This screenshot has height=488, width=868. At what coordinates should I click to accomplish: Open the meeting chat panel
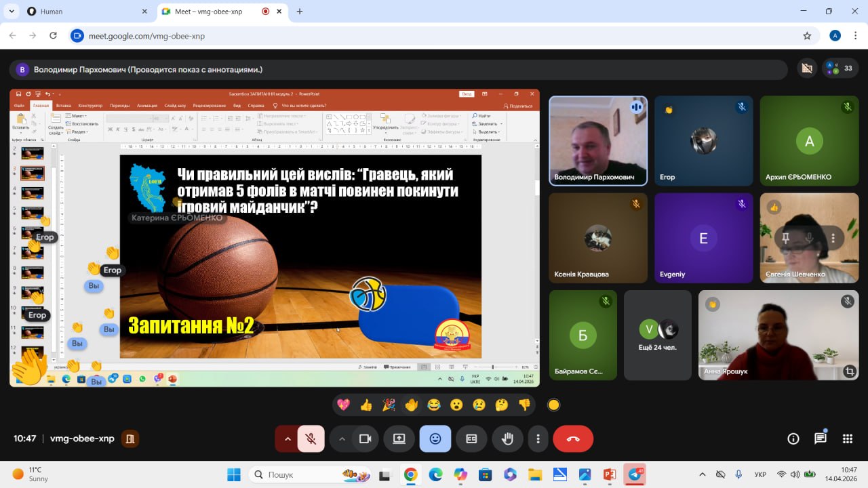821,439
